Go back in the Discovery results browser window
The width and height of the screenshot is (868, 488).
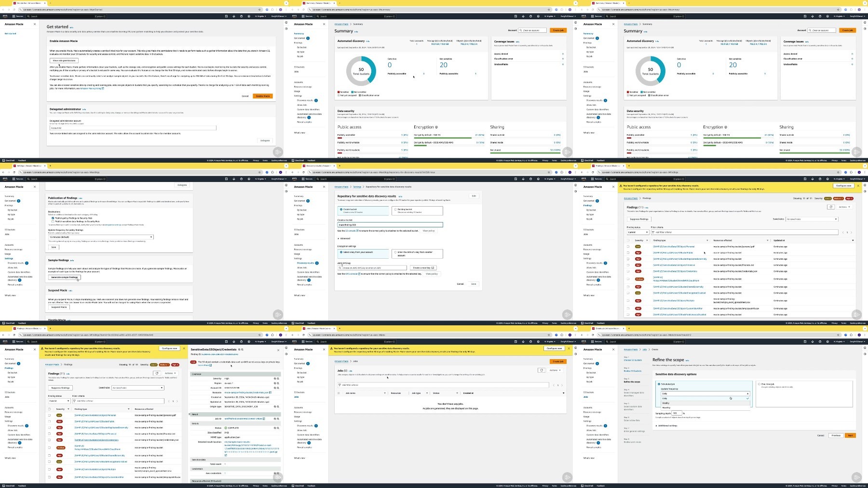pos(292,172)
